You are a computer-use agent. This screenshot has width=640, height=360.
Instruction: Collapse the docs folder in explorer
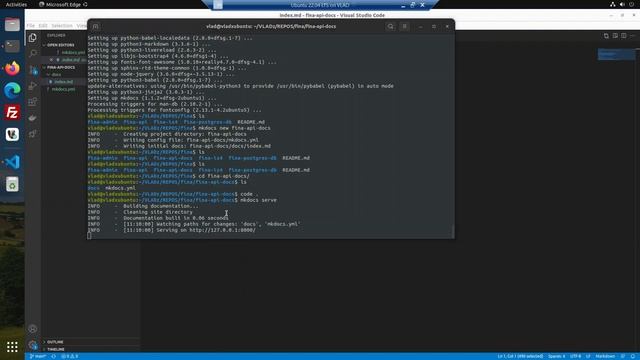(x=56, y=75)
